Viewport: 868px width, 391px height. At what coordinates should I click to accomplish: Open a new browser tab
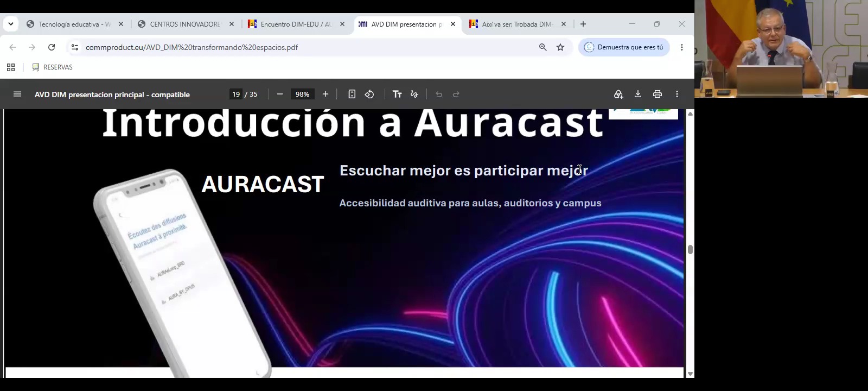(583, 24)
